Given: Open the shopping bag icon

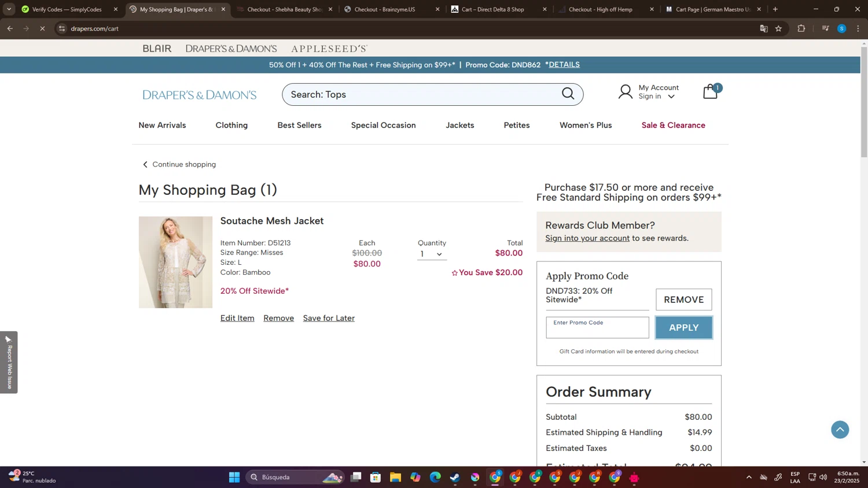Looking at the screenshot, I should (711, 91).
